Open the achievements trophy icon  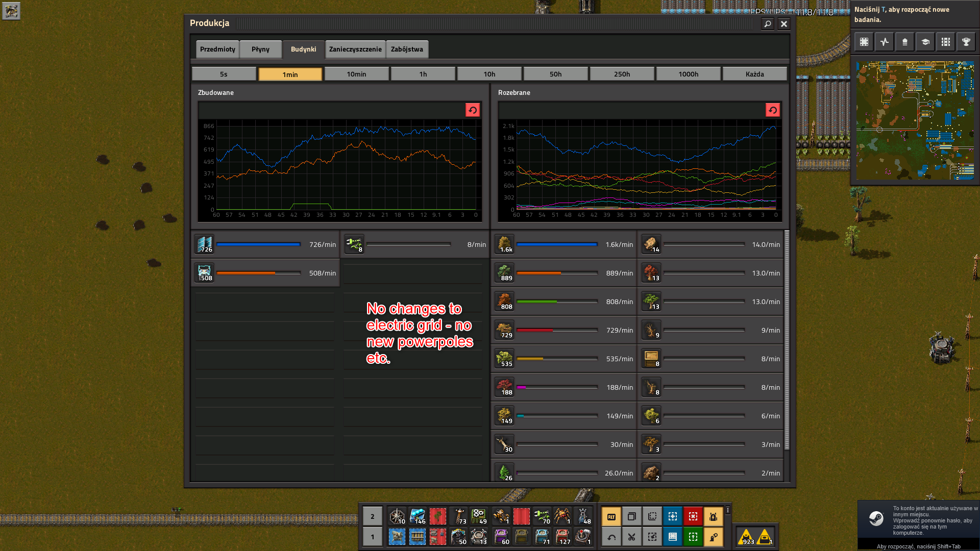[x=966, y=42]
